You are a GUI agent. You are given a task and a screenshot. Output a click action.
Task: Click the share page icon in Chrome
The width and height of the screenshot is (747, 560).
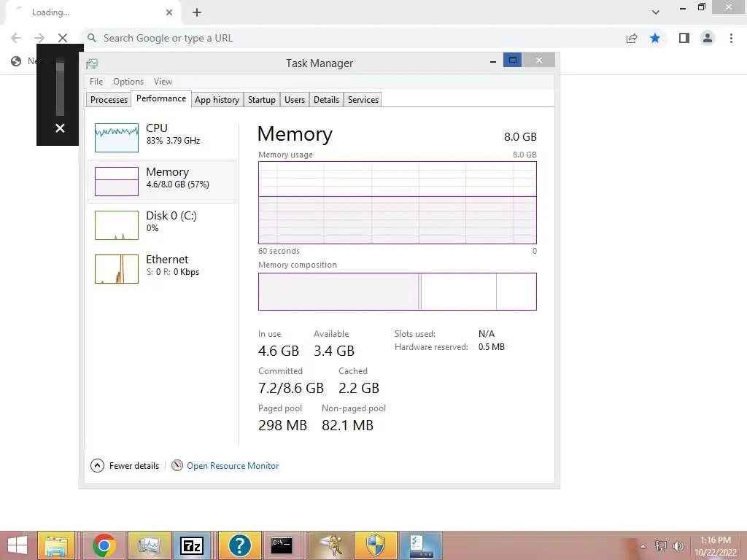point(632,38)
